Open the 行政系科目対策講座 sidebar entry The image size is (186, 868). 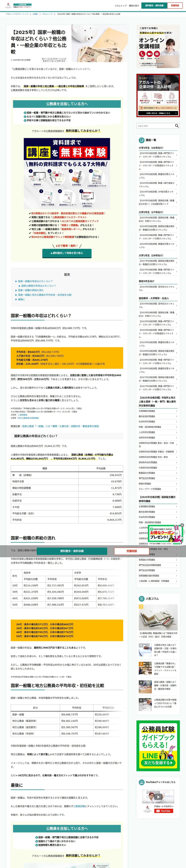158,468
